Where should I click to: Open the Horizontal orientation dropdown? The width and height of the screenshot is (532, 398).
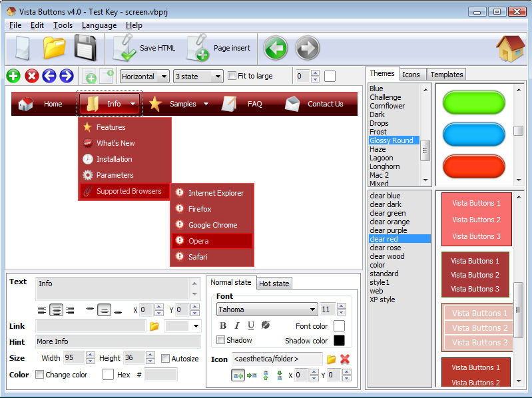(144, 77)
